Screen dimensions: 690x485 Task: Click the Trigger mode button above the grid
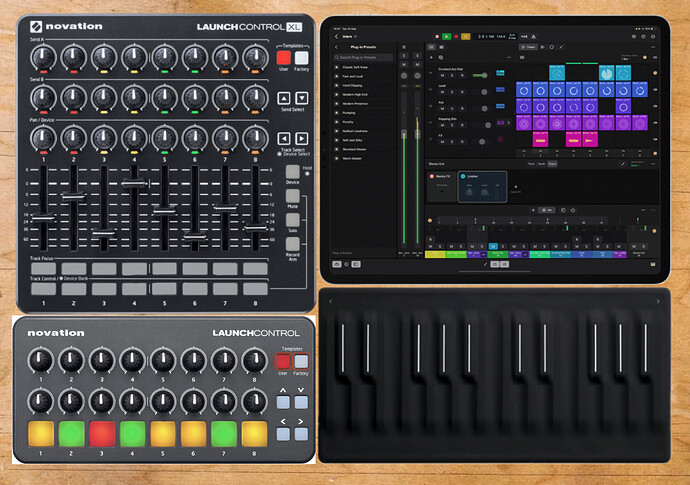tap(529, 47)
